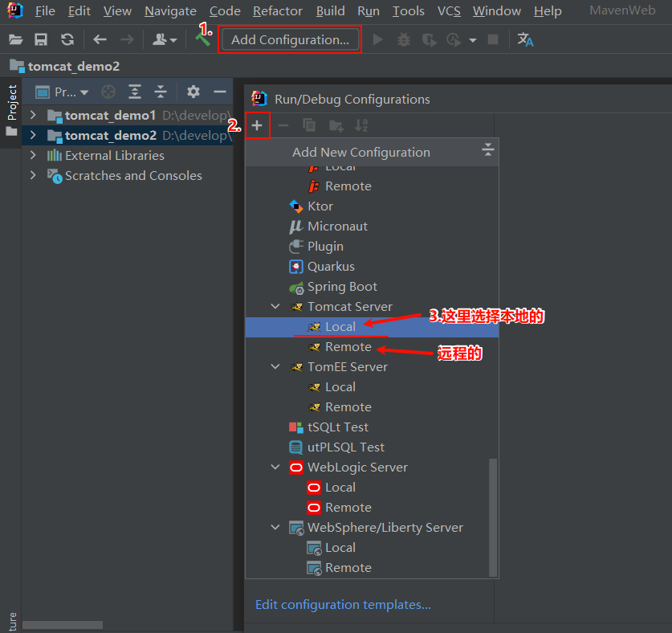Open the File menu
This screenshot has height=633, width=672.
(x=45, y=10)
